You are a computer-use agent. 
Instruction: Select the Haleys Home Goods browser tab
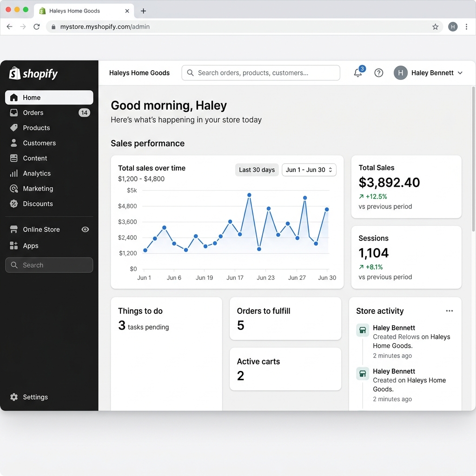84,11
